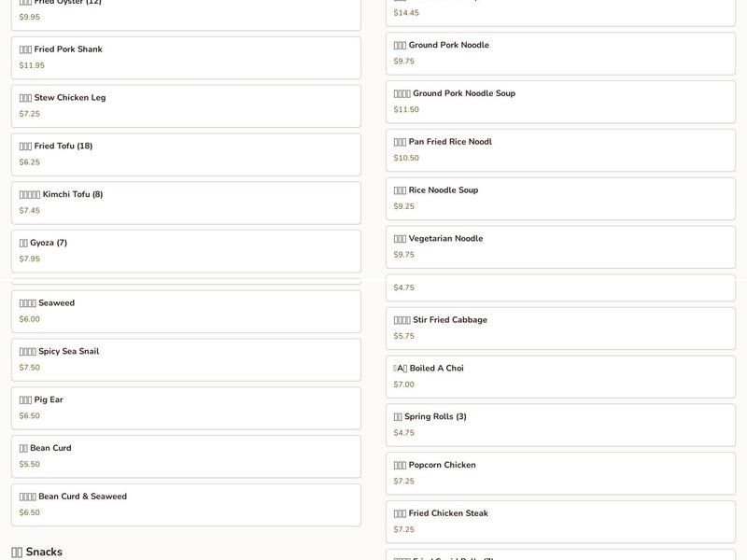The image size is (747, 560).
Task: Select the Fried Pork Shank menu item
Action: click(186, 58)
